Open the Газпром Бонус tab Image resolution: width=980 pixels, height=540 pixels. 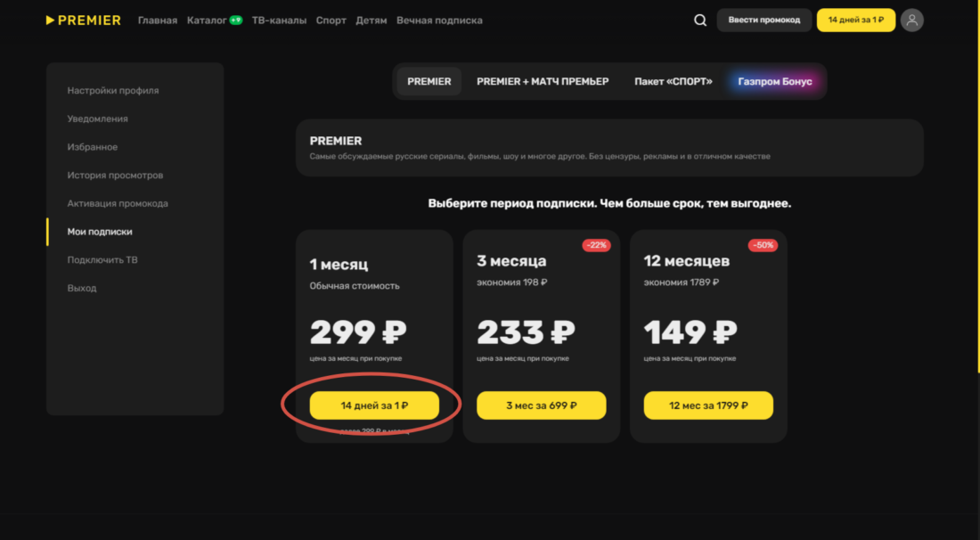click(x=775, y=81)
